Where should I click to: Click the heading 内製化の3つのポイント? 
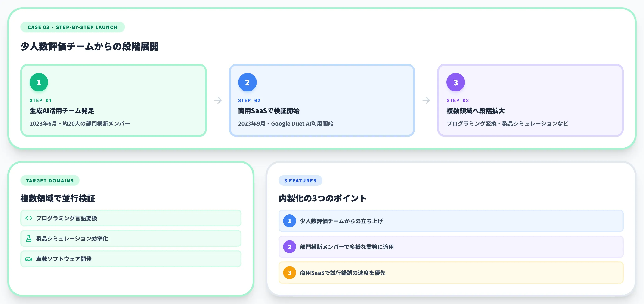[x=322, y=198]
